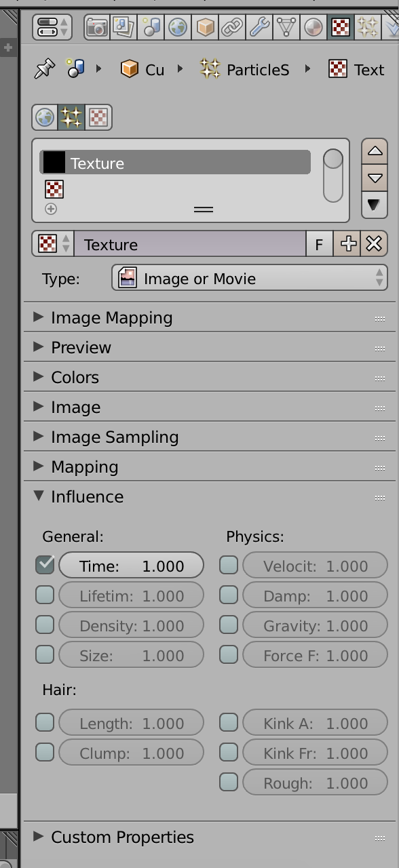
Task: Open the Render properties tab (camera icon)
Action: [x=97, y=27]
